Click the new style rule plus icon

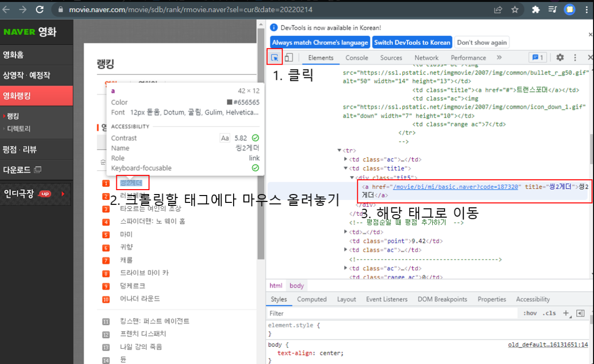point(566,313)
